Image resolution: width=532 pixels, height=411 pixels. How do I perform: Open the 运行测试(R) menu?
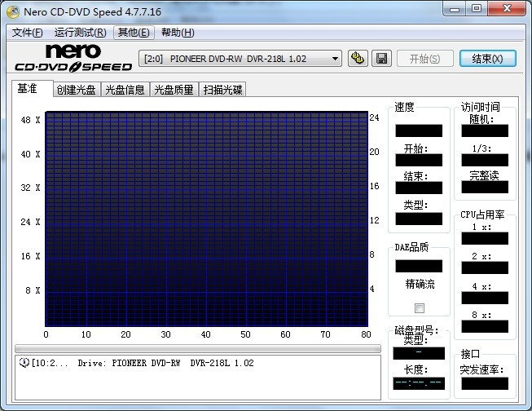point(80,33)
